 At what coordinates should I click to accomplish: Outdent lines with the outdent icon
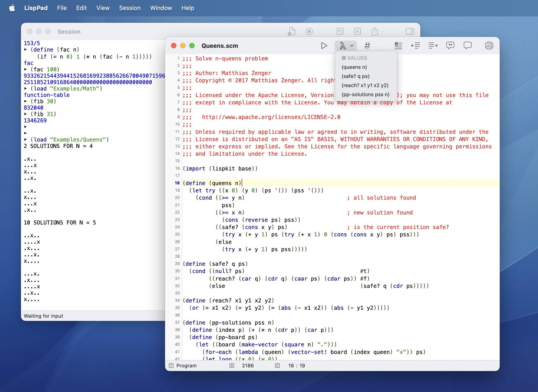point(433,46)
